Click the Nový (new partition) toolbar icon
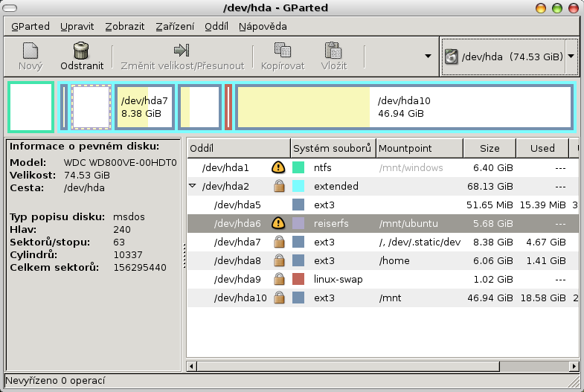This screenshot has height=392, width=584. (31, 51)
